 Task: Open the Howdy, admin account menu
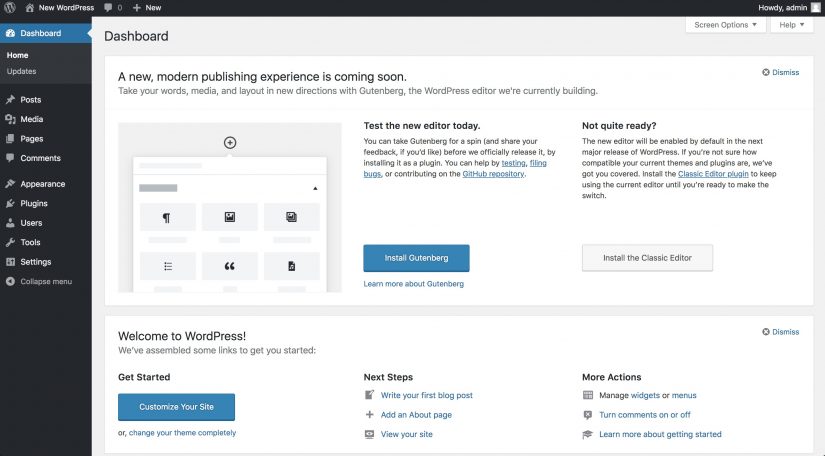pyautogui.click(x=789, y=8)
